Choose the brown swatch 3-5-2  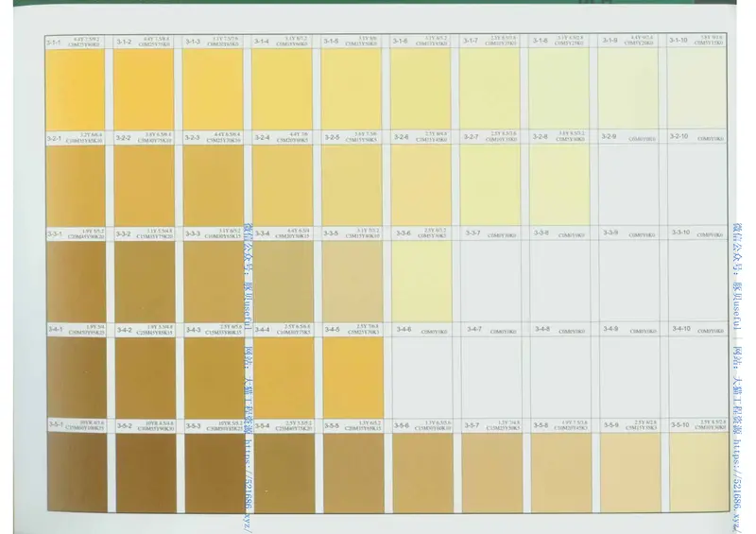point(145,473)
